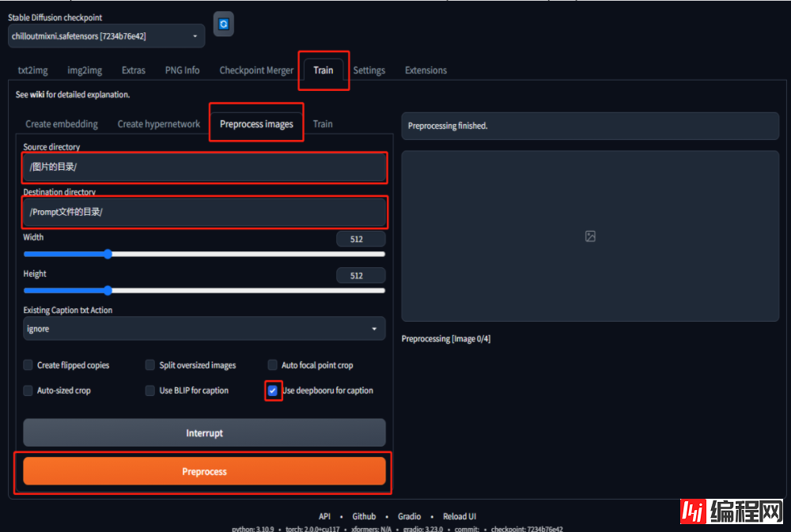The image size is (791, 532).
Task: Open the Extensions tab
Action: point(426,70)
